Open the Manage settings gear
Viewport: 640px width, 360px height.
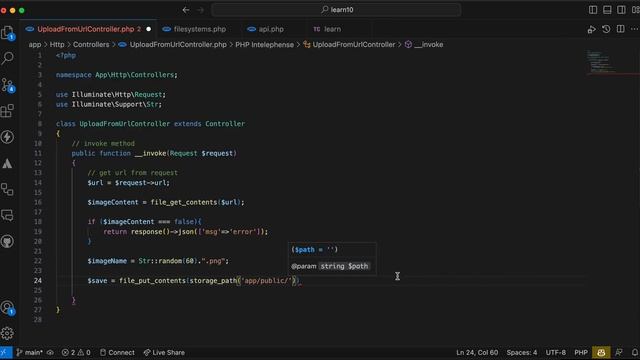pos(8,333)
